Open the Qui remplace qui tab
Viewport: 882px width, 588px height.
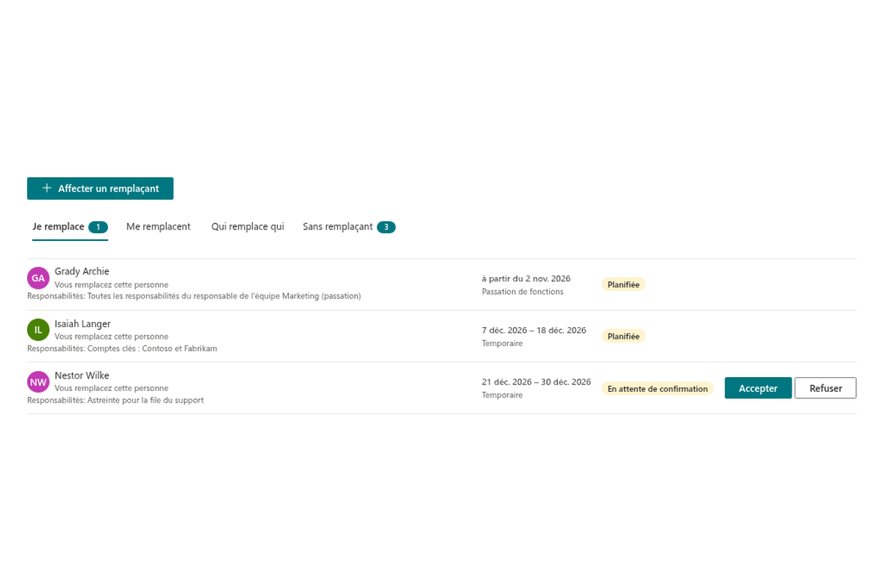(x=248, y=226)
